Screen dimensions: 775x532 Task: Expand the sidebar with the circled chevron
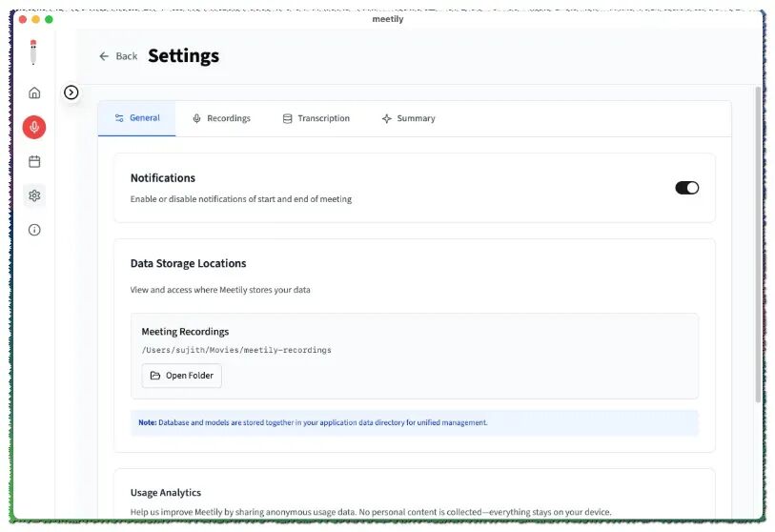(x=71, y=92)
